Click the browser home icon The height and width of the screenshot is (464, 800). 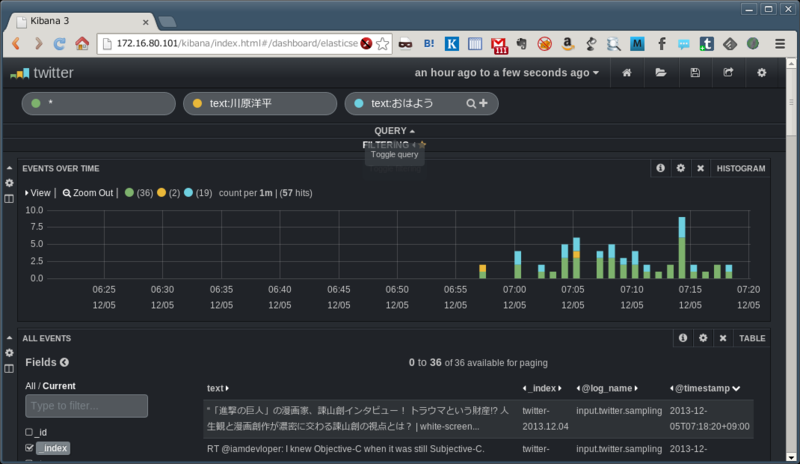82,43
